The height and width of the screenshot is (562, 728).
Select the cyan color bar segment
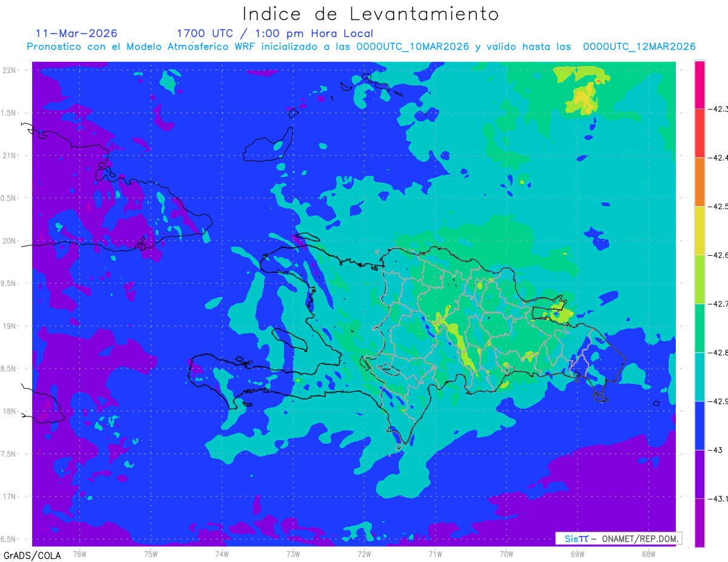coord(699,376)
